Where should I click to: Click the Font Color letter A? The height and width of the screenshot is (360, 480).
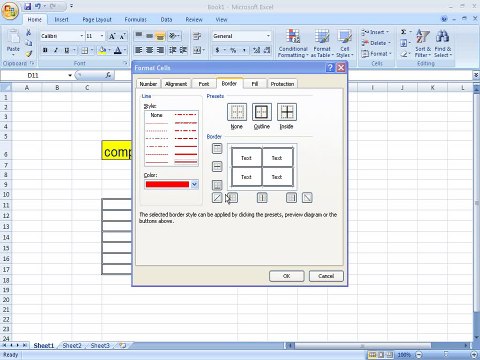pyautogui.click(x=117, y=50)
